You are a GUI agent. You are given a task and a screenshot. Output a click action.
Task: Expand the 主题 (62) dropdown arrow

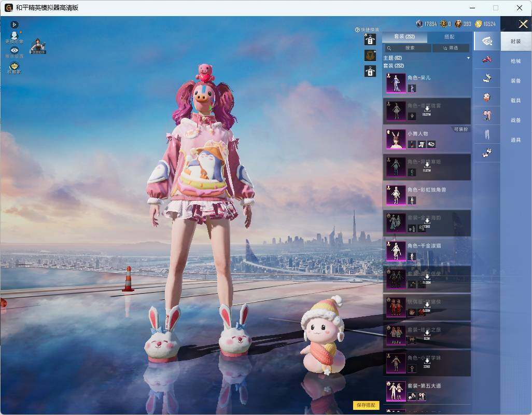pos(469,58)
